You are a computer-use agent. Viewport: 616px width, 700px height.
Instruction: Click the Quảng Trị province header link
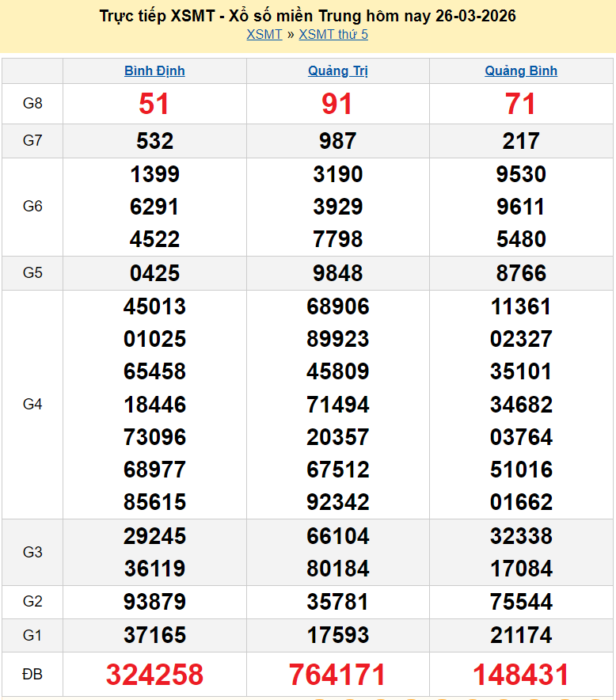[x=338, y=70]
